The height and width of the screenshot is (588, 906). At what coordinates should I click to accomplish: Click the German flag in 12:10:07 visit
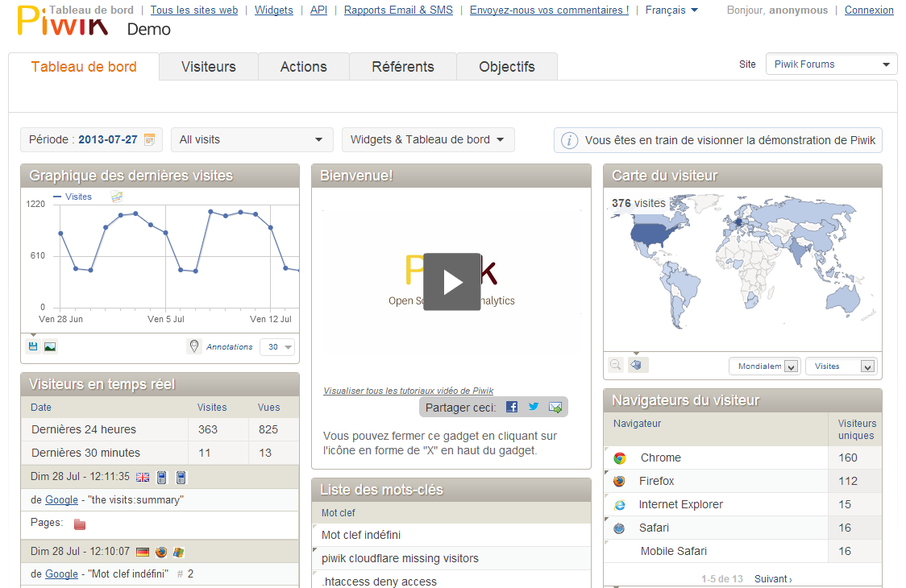point(143,552)
